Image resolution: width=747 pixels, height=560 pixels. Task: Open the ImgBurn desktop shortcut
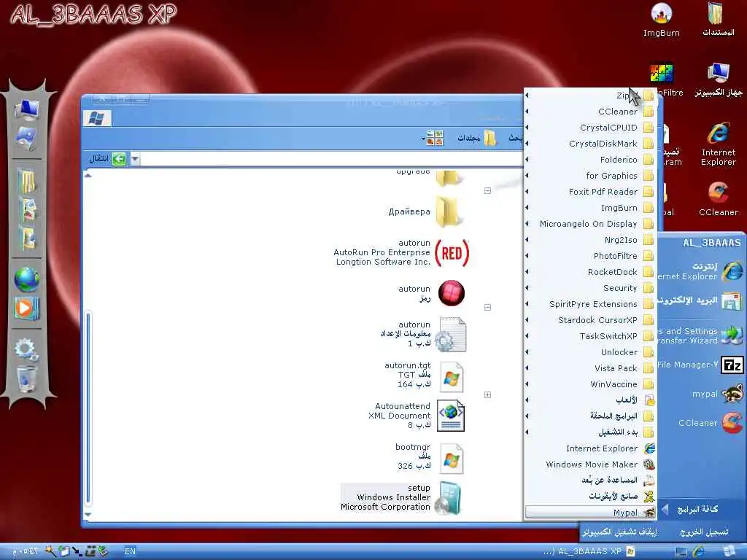click(x=661, y=20)
